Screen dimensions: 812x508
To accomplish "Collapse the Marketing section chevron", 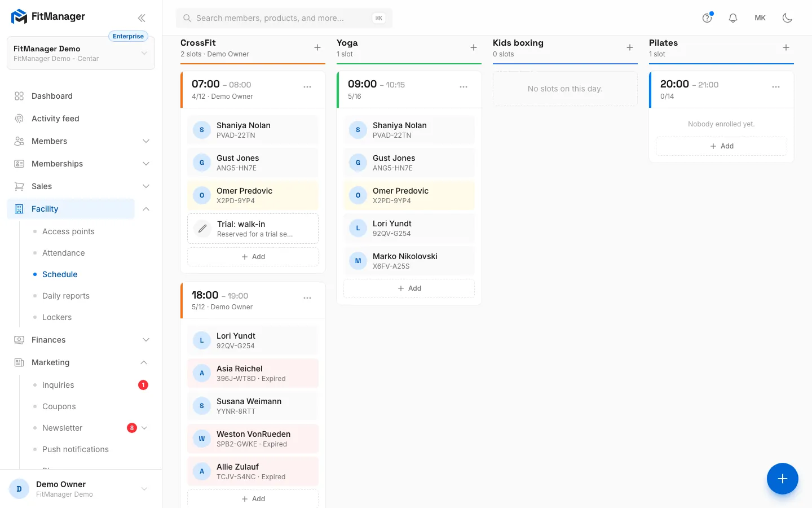I will (144, 362).
